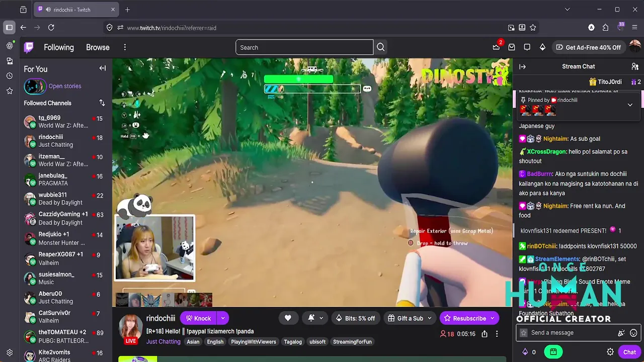Send message with the Chat button
This screenshot has width=644, height=362.
click(629, 352)
